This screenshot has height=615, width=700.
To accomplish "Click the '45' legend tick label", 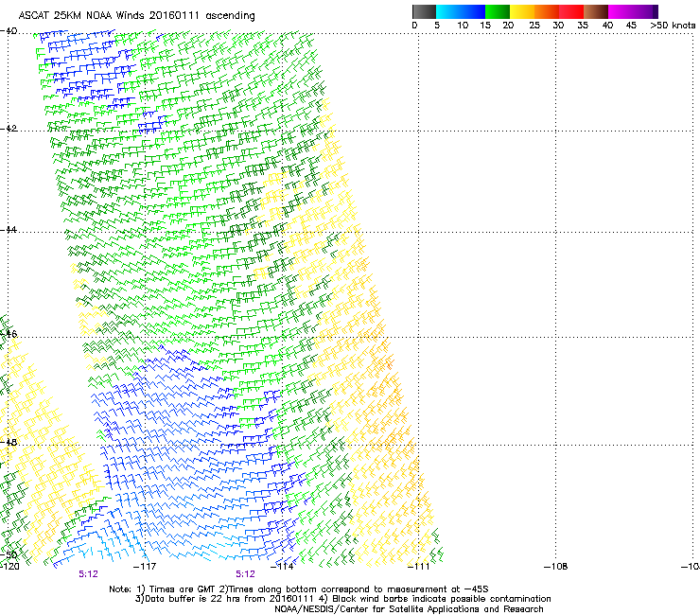I will click(631, 26).
